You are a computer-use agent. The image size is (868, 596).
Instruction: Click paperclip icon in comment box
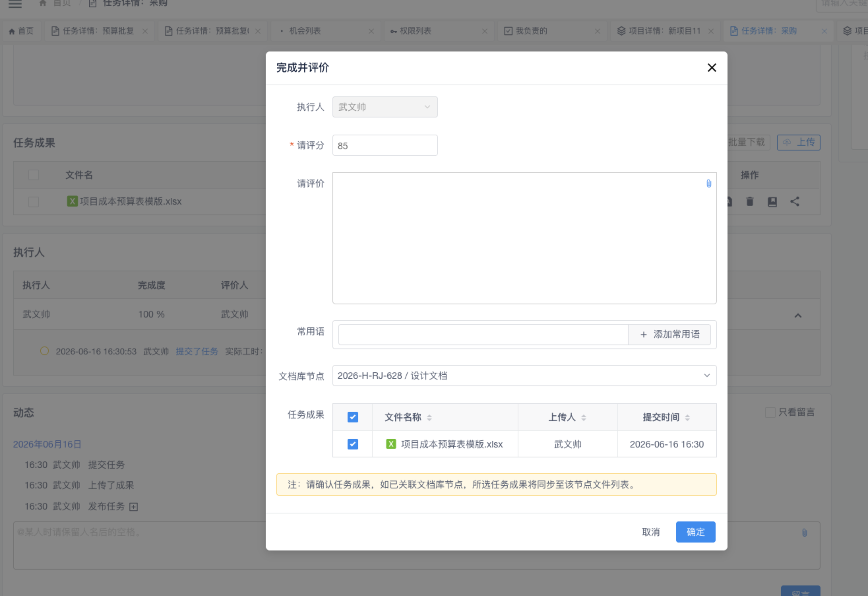[x=804, y=533]
